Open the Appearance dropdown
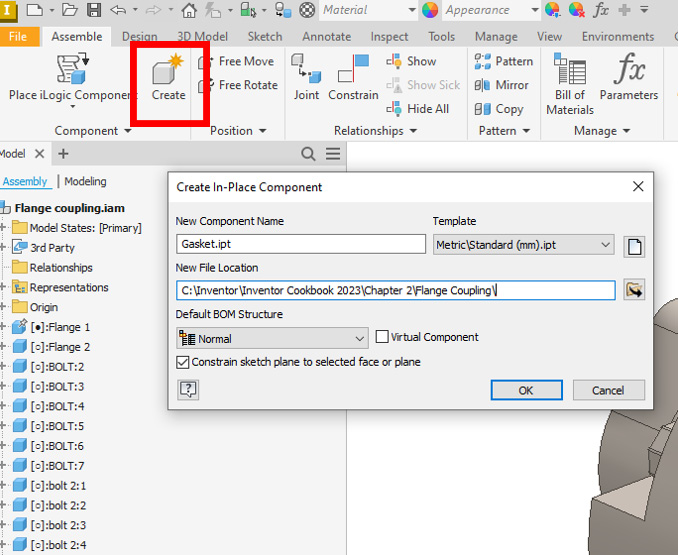Viewport: 678px width, 555px height. 535,10
